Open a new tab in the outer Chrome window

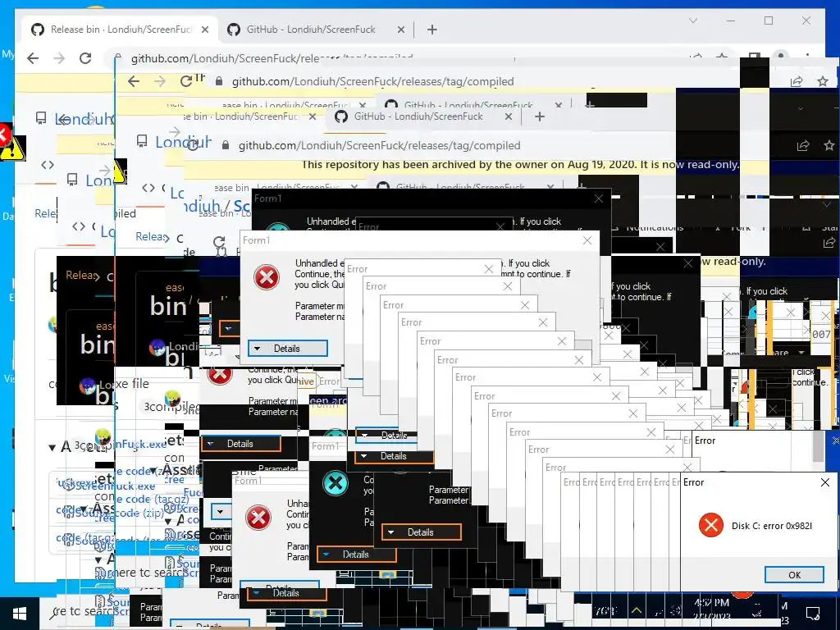point(432,30)
